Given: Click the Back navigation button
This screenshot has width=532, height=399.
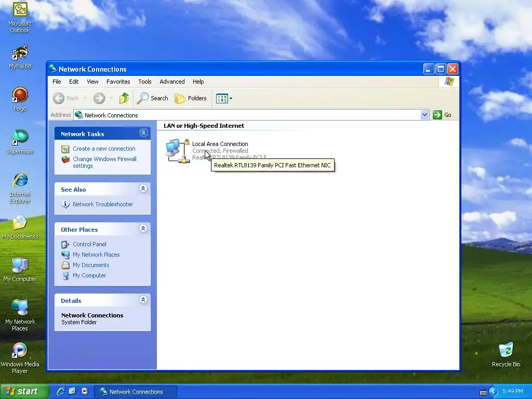Looking at the screenshot, I should point(66,98).
